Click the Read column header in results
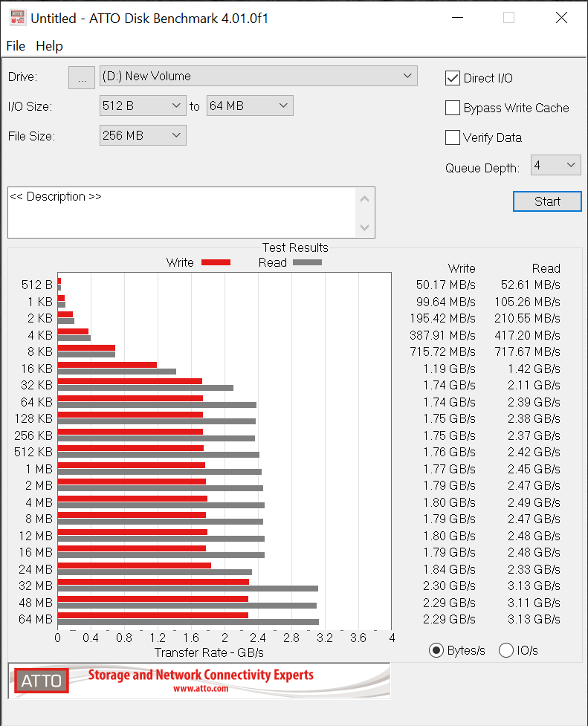Viewport: 588px width, 726px height. pyautogui.click(x=546, y=268)
